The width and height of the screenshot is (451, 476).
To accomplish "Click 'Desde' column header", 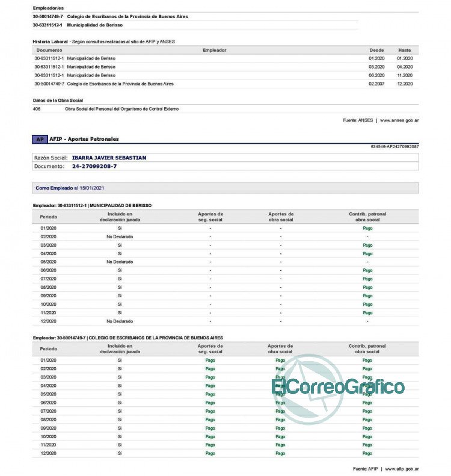I will click(376, 50).
